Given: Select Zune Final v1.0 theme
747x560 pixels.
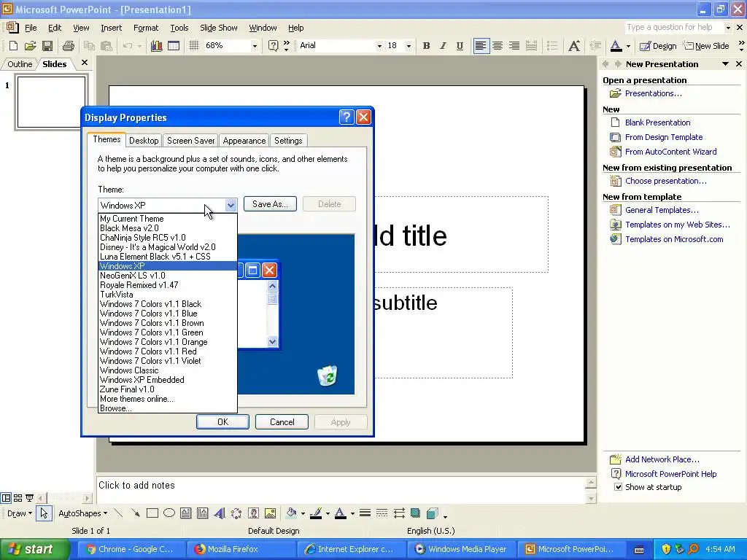Looking at the screenshot, I should (168, 389).
